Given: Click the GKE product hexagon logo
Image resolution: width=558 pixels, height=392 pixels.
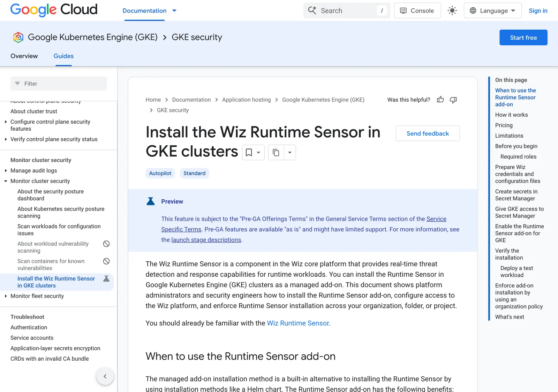Looking at the screenshot, I should (x=18, y=37).
